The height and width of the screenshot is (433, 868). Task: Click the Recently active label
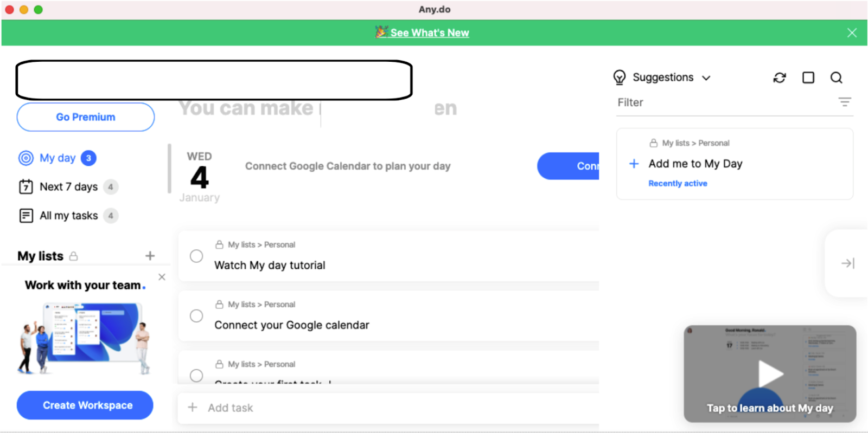678,184
